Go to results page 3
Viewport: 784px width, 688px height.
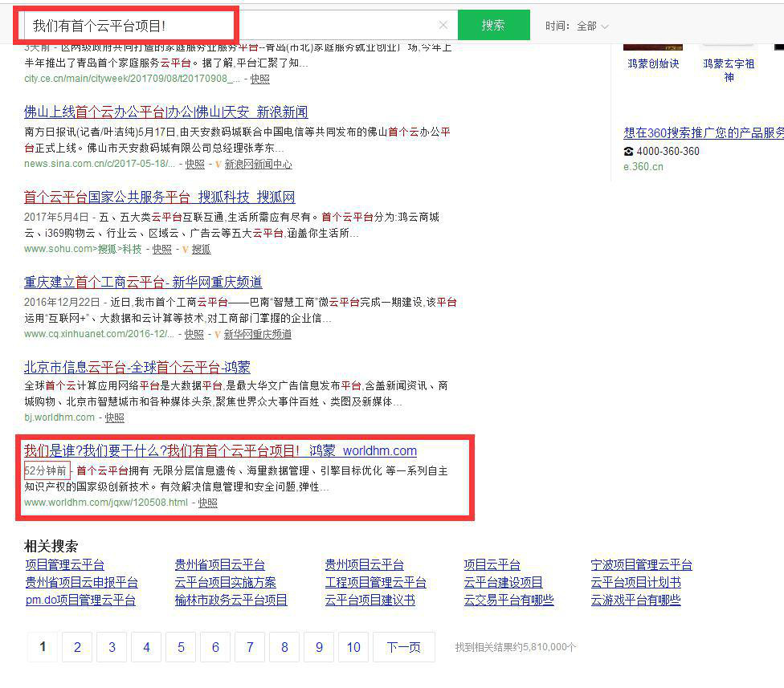point(112,647)
